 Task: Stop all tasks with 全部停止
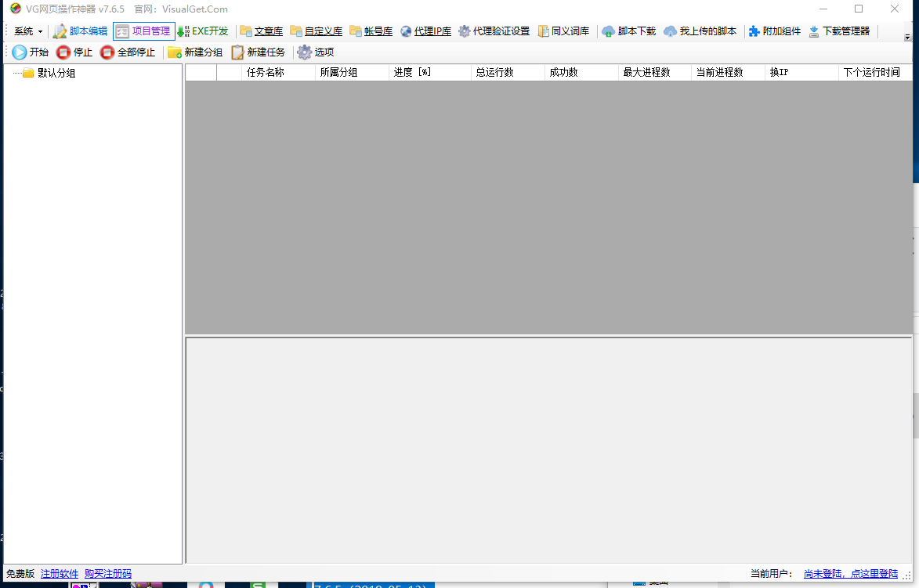tap(127, 52)
